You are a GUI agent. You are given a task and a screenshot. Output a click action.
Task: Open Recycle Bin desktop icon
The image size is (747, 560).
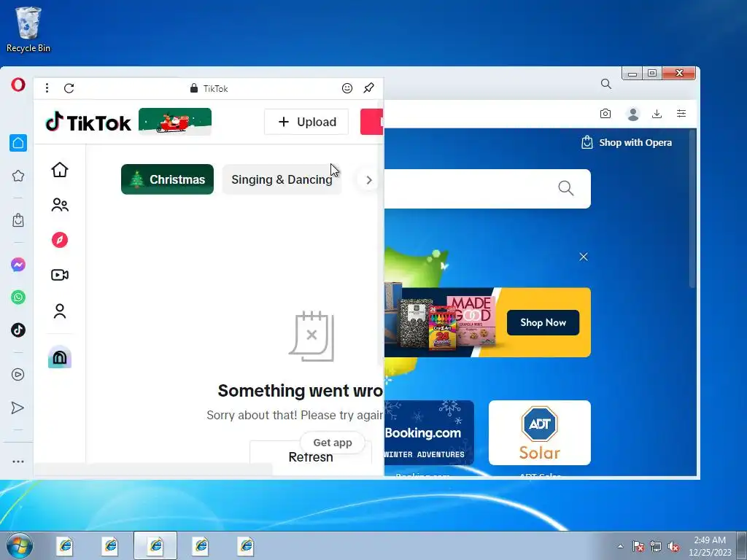[28, 29]
